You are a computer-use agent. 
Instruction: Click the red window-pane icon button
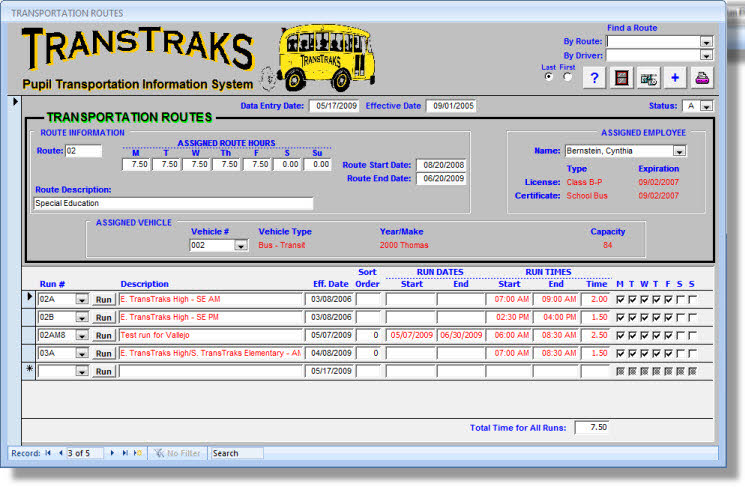point(622,79)
